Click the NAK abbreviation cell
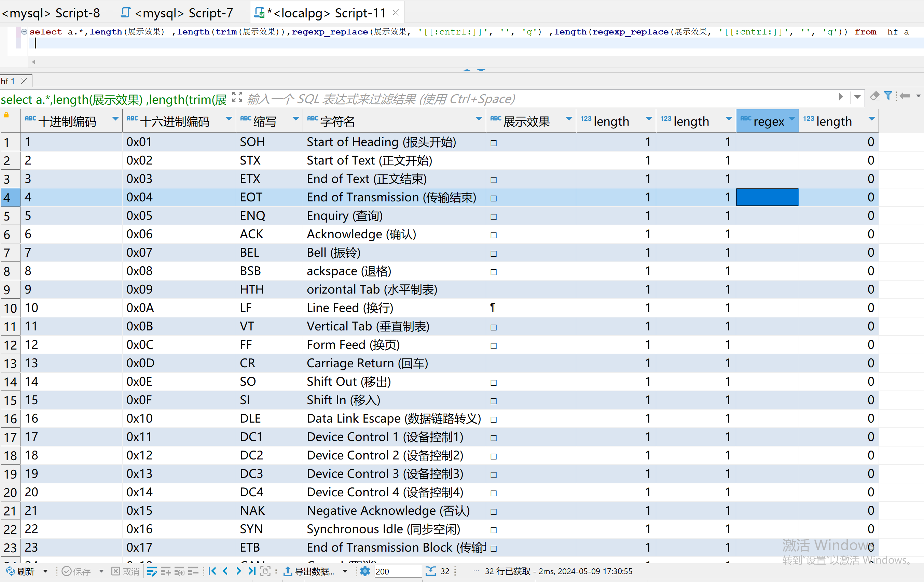This screenshot has width=924, height=582. [269, 511]
